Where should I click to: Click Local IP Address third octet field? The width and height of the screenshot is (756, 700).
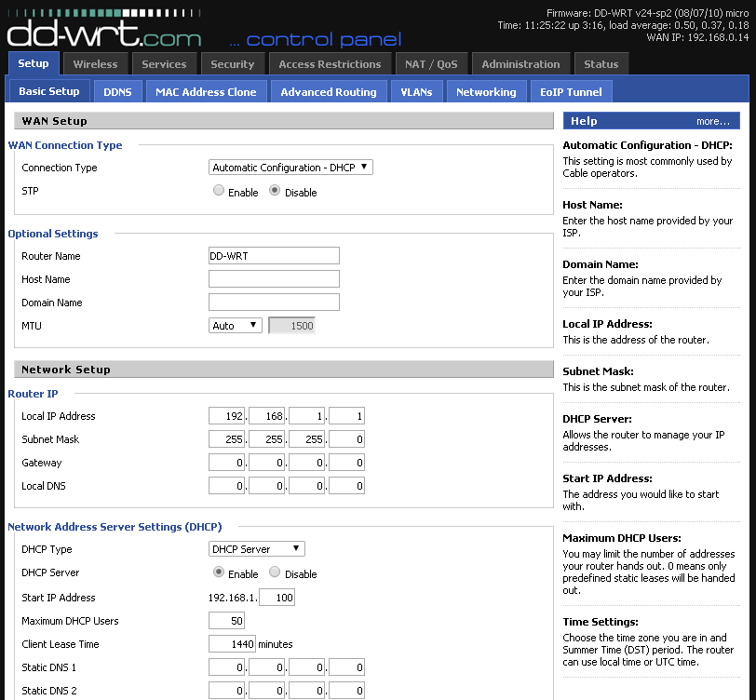pyautogui.click(x=306, y=415)
